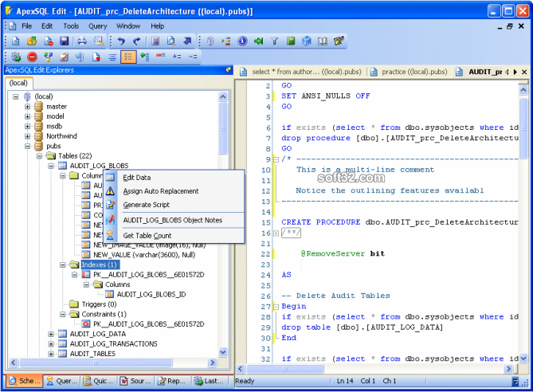Viewport: 533px width, 392px height.
Task: Expand the msdb database node
Action: click(27, 126)
